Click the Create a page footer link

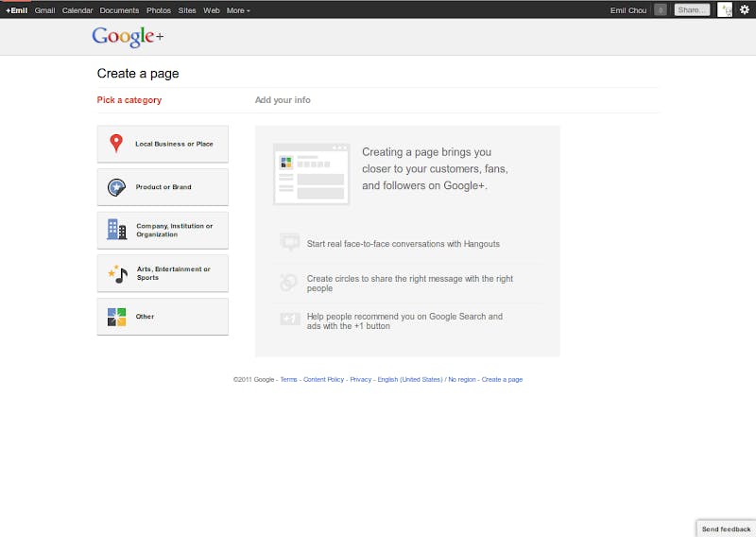tap(502, 380)
